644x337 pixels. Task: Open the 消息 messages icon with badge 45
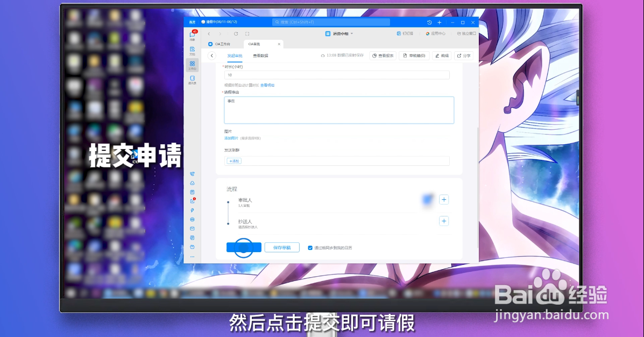coord(192,36)
